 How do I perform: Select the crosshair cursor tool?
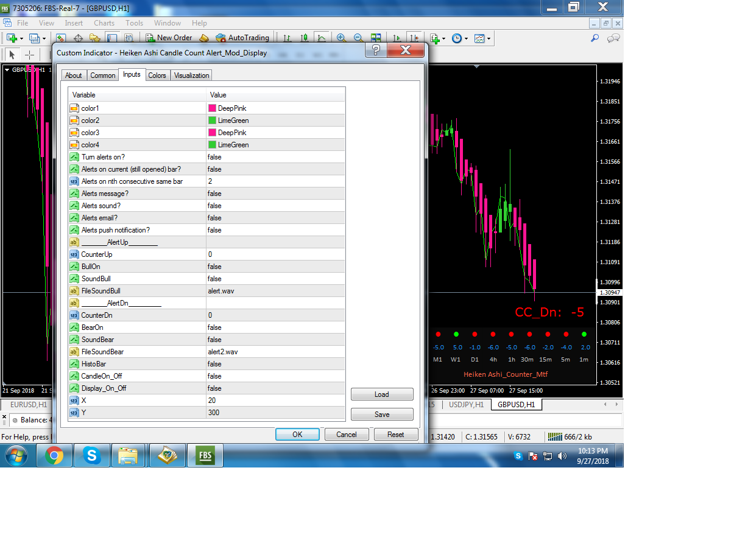[x=29, y=55]
